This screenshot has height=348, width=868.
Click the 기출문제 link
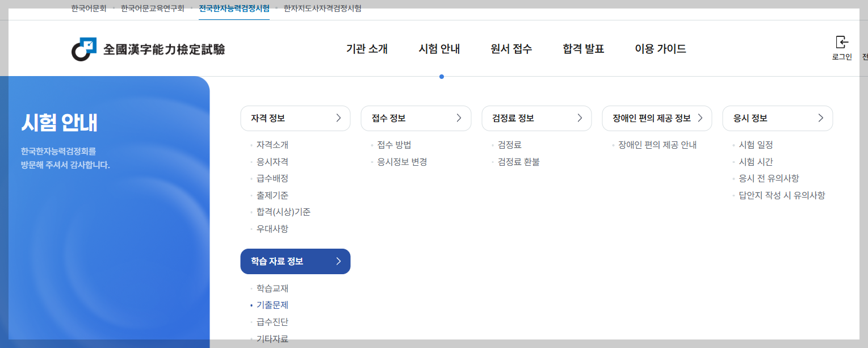(x=271, y=305)
